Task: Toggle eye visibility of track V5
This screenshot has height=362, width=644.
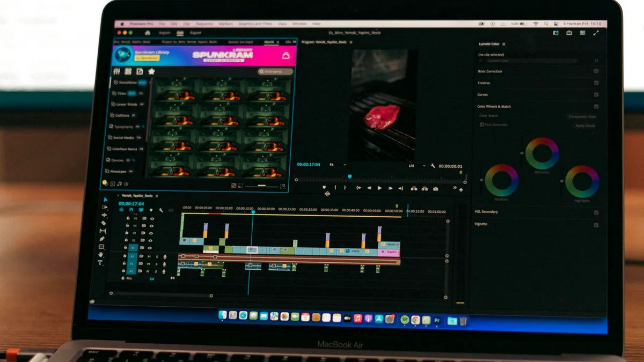Action: point(152,218)
